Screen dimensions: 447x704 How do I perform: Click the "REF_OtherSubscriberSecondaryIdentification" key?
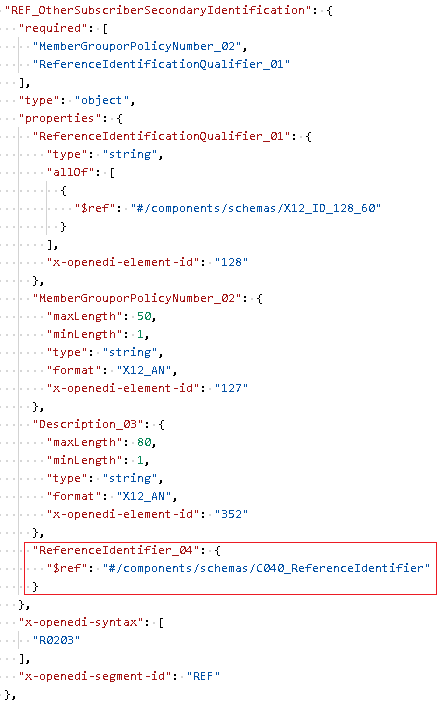pyautogui.click(x=158, y=10)
